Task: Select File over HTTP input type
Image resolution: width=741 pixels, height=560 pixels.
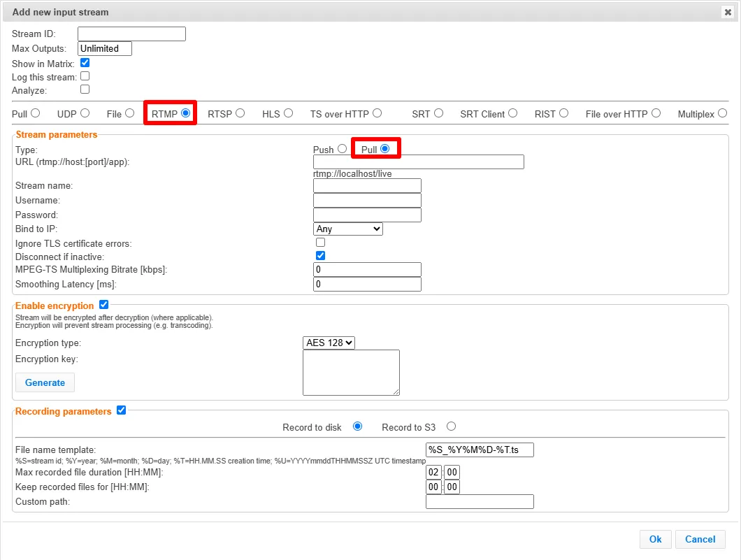Action: tap(656, 113)
